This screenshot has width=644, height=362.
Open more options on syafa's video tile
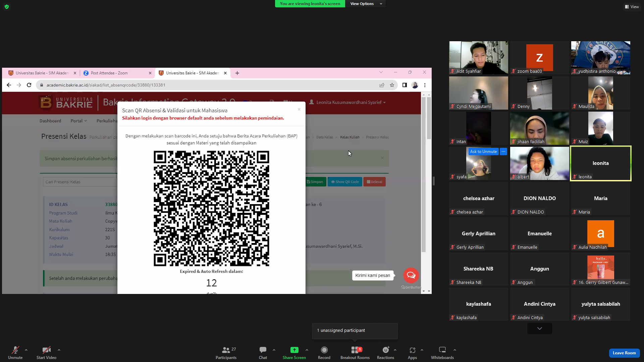[503, 152]
